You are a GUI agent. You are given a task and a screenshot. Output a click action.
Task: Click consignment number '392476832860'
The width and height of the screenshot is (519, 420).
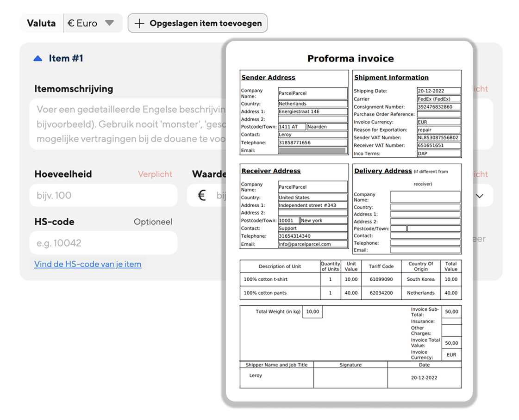pyautogui.click(x=438, y=107)
